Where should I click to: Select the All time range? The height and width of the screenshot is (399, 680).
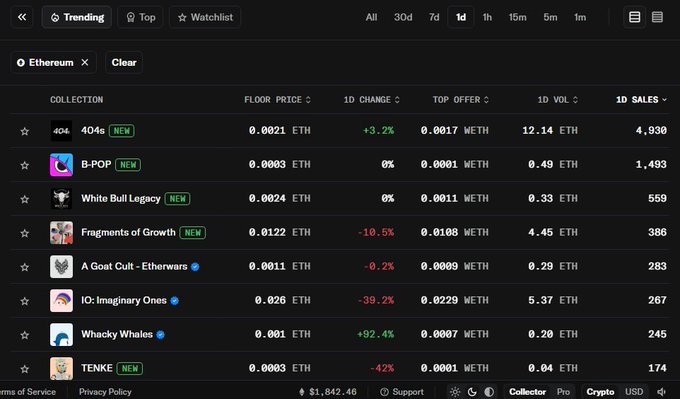tap(371, 17)
